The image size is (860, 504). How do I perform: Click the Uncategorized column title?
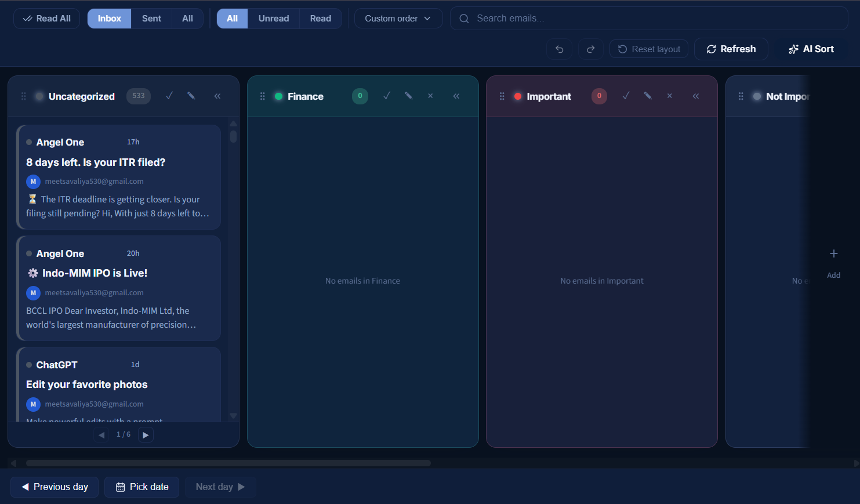[82, 96]
